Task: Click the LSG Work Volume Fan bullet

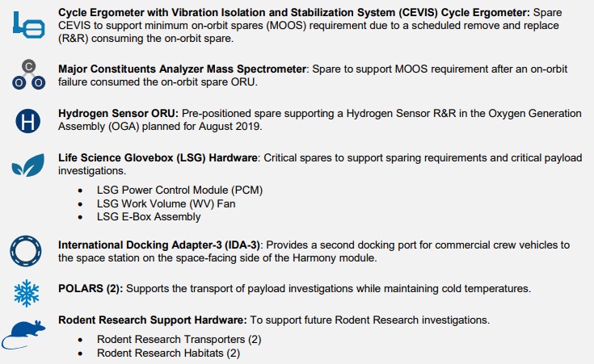Action: [166, 203]
